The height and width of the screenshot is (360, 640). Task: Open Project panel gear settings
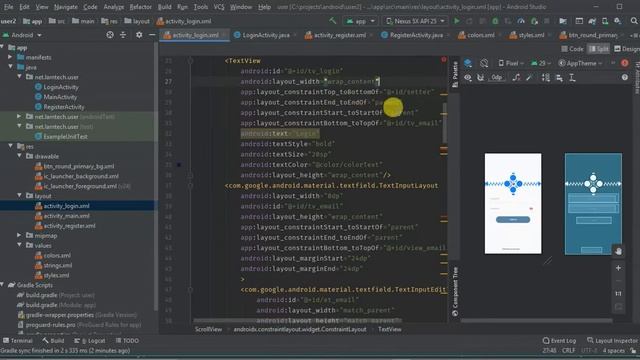pyautogui.click(x=139, y=35)
